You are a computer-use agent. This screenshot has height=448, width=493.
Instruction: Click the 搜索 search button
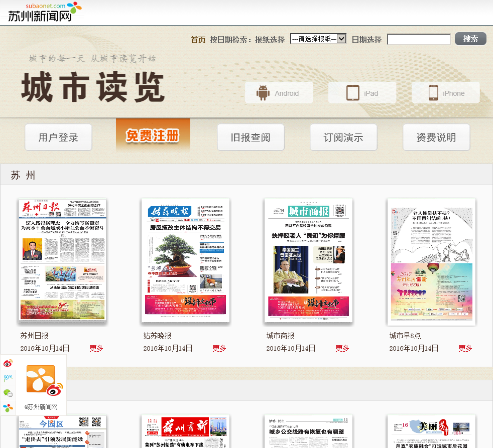(470, 39)
